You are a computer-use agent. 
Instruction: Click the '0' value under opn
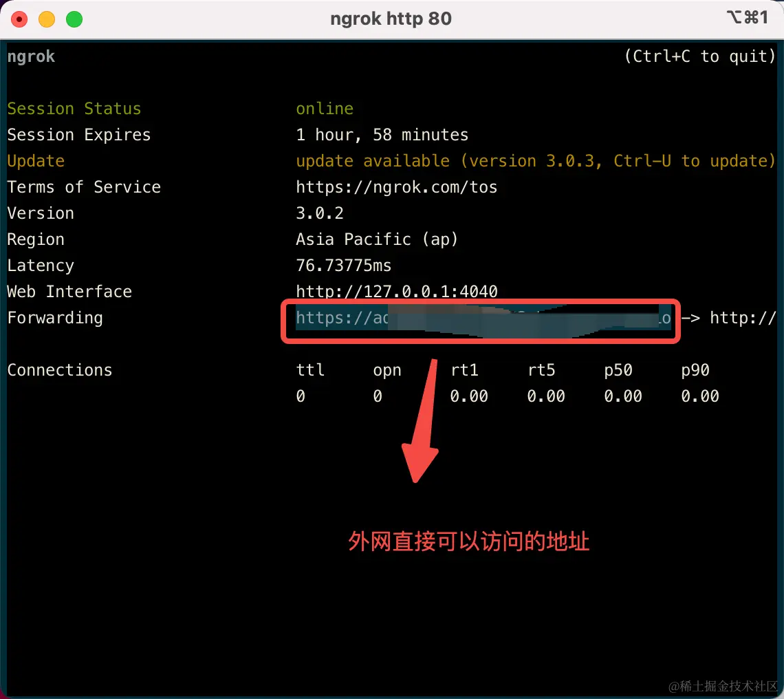(x=378, y=396)
